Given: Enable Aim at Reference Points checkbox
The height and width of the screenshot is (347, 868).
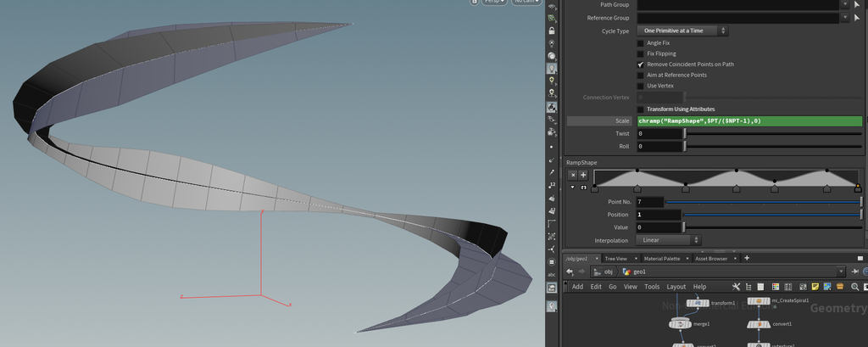Looking at the screenshot, I should tap(641, 75).
